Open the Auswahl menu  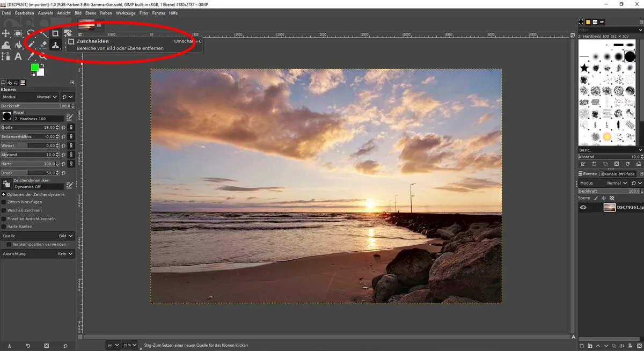(x=45, y=13)
